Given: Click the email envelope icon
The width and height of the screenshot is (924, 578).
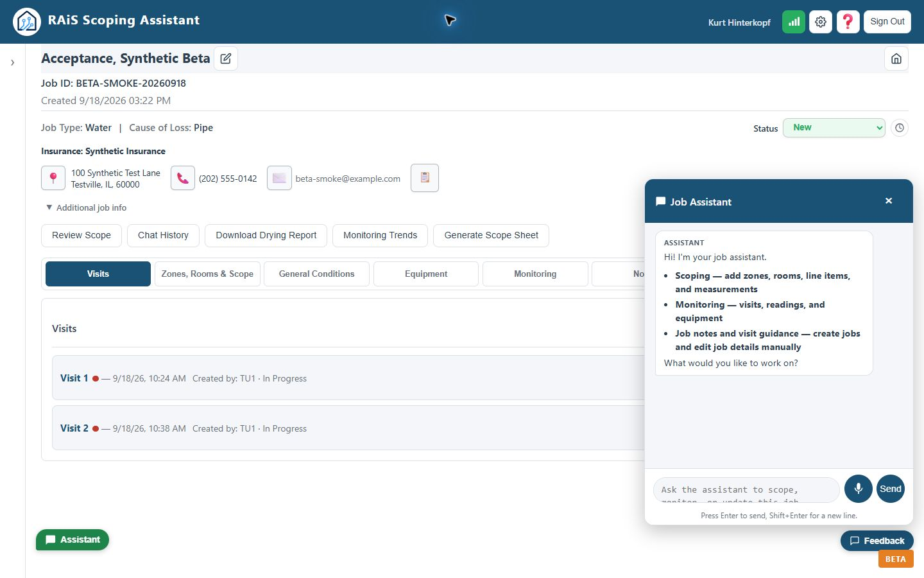Looking at the screenshot, I should click(279, 178).
